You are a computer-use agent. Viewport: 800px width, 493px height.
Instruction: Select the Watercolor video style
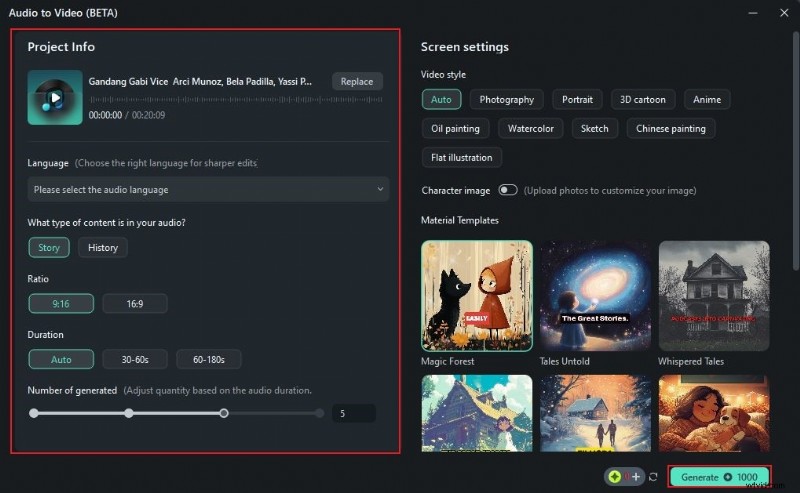pos(530,128)
